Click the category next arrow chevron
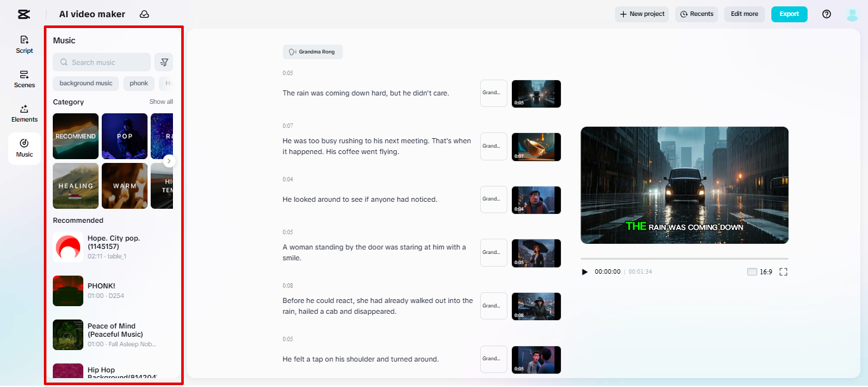Image resolution: width=868 pixels, height=387 pixels. 169,161
